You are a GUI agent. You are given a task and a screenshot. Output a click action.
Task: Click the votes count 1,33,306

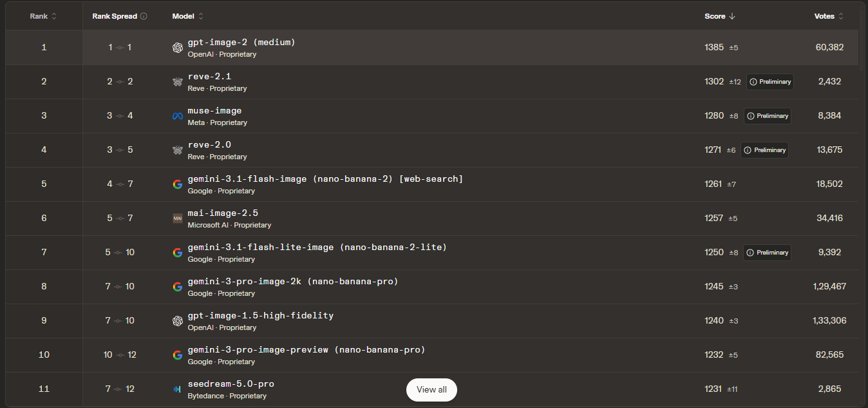tap(829, 321)
